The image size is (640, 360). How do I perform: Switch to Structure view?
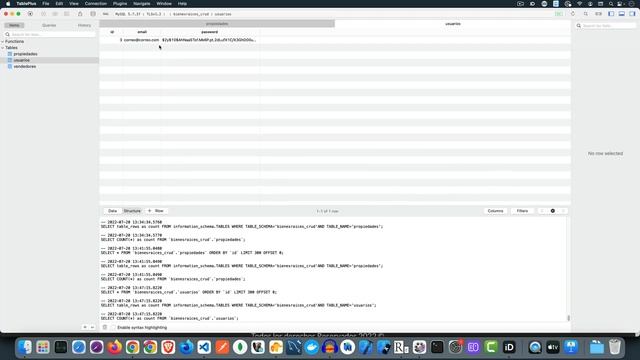click(x=132, y=211)
